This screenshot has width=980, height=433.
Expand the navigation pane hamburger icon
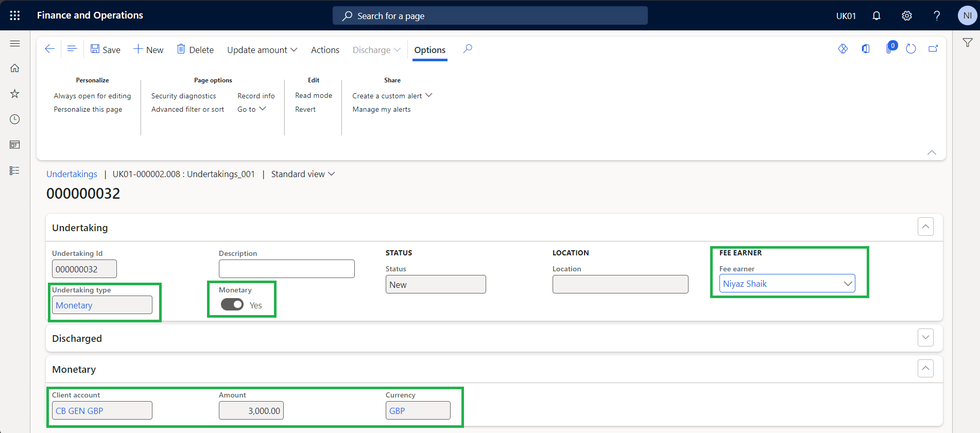tap(15, 44)
